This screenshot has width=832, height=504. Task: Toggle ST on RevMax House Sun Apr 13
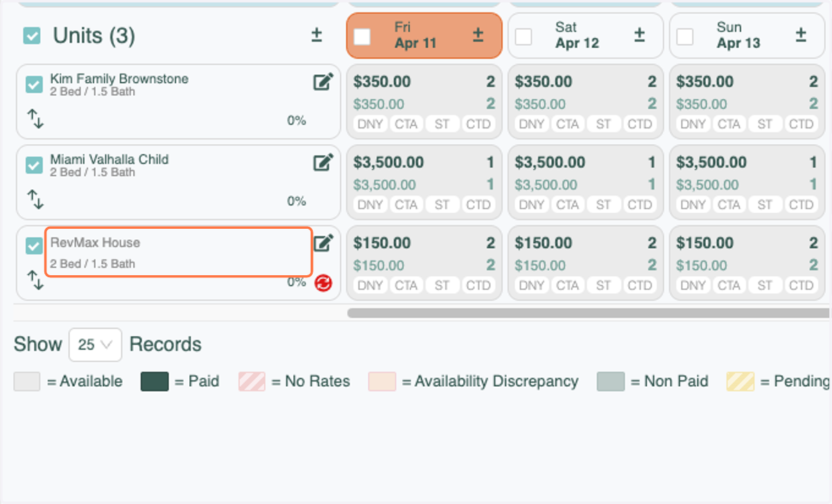click(x=765, y=286)
